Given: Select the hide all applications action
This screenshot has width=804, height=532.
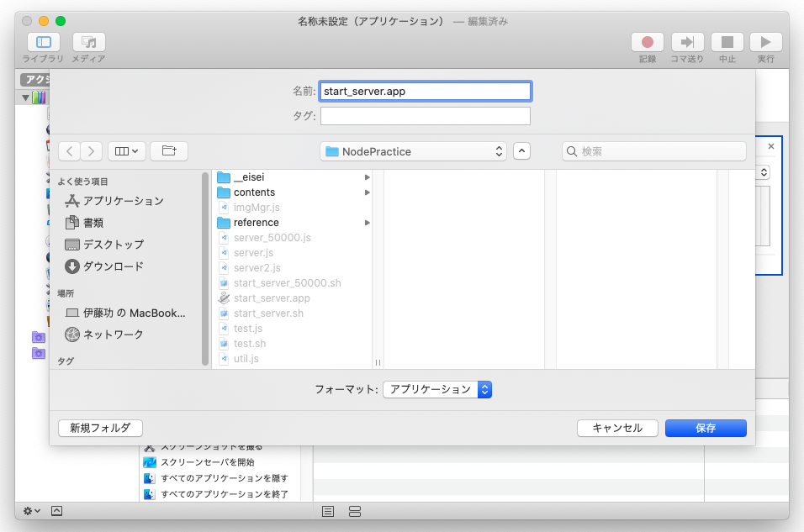Looking at the screenshot, I should [x=215, y=478].
